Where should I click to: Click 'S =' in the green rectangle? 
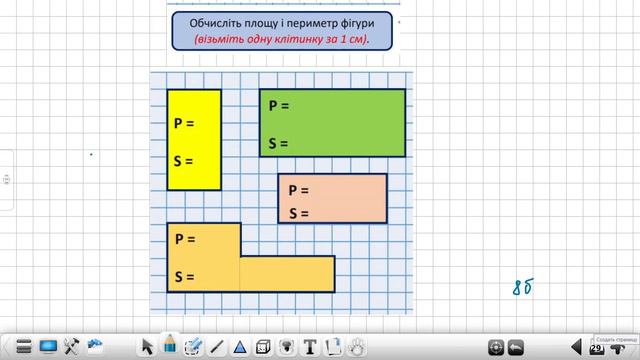click(x=278, y=144)
